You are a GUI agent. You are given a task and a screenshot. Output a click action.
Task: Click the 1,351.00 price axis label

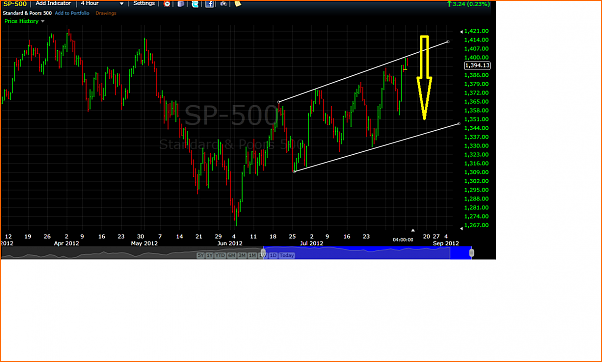tap(476, 119)
